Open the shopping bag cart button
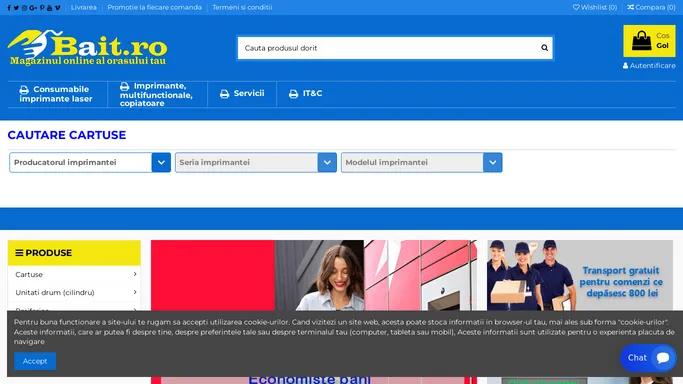The height and width of the screenshot is (384, 683). [649, 41]
